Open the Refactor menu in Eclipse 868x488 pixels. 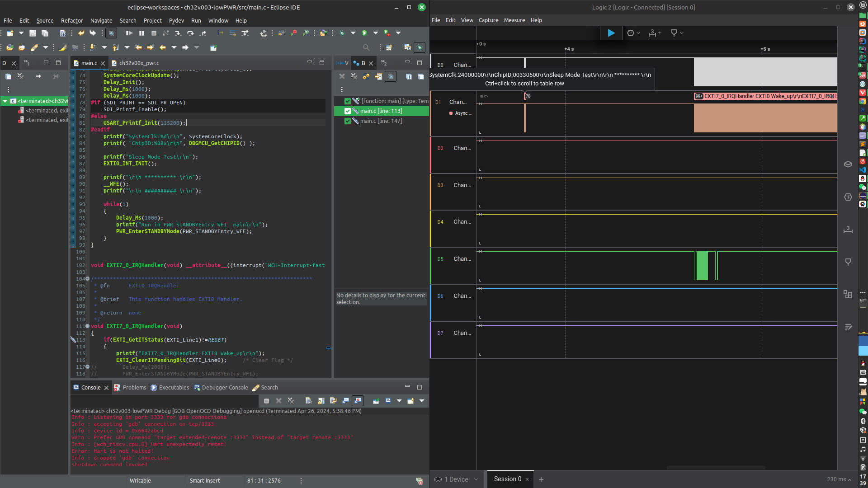coord(72,21)
